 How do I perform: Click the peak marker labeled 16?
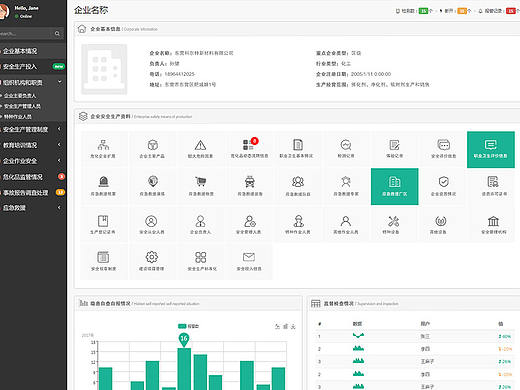(184, 339)
